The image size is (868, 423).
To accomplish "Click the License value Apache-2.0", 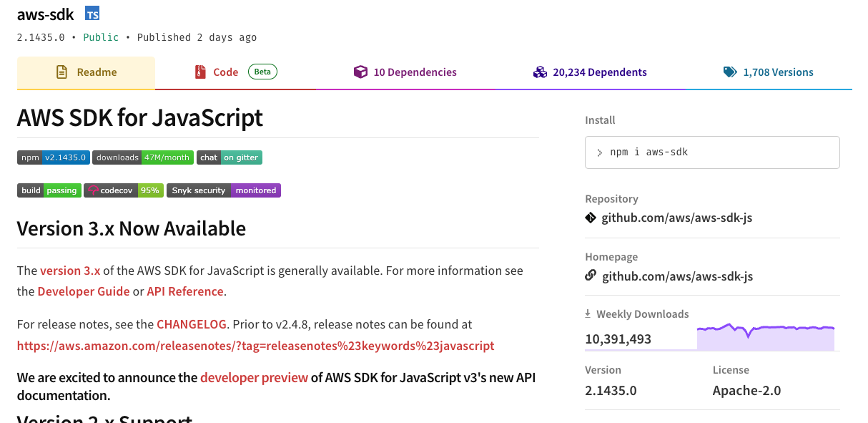I will coord(746,391).
